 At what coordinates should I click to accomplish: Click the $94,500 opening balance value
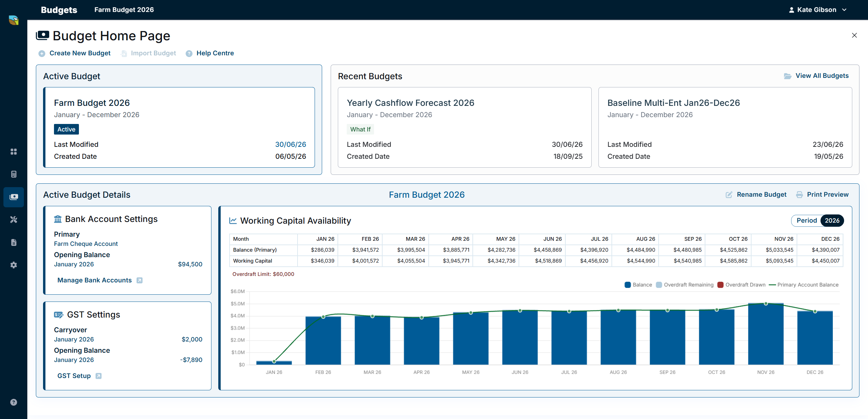point(190,264)
